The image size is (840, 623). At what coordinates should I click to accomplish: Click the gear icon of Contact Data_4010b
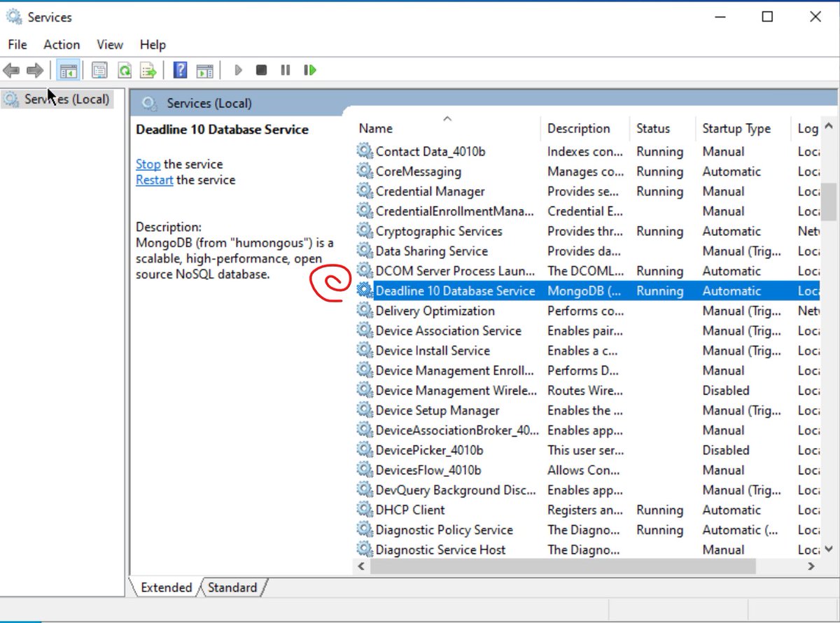tap(365, 151)
